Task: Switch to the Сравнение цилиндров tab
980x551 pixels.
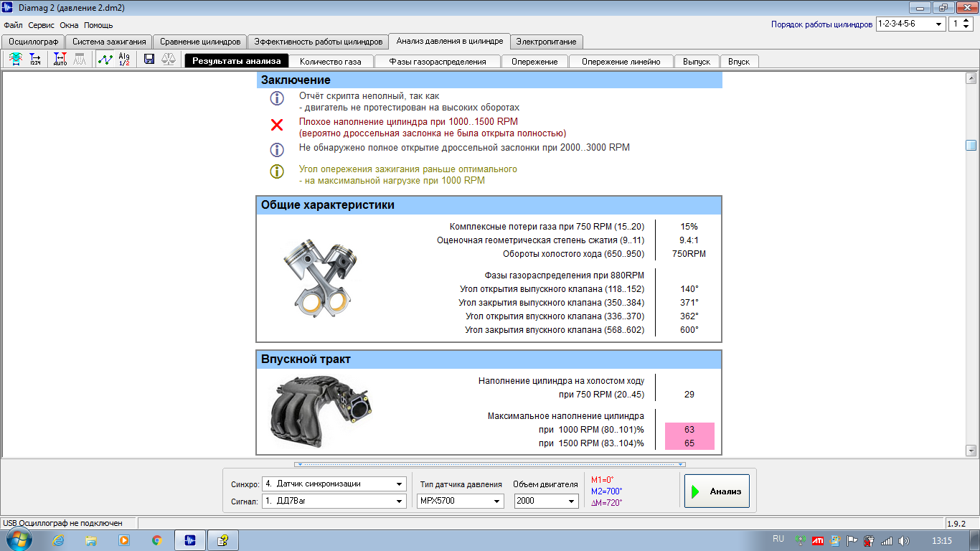Action: (200, 42)
